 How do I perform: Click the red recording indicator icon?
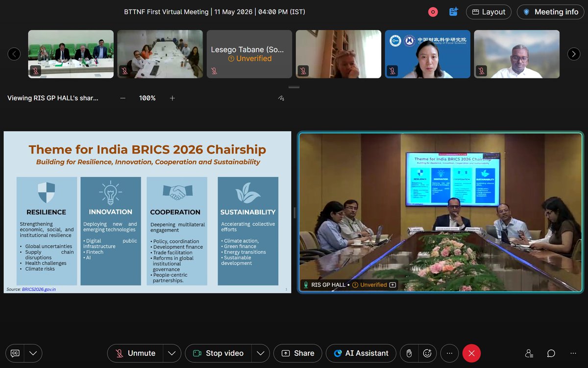tap(433, 12)
